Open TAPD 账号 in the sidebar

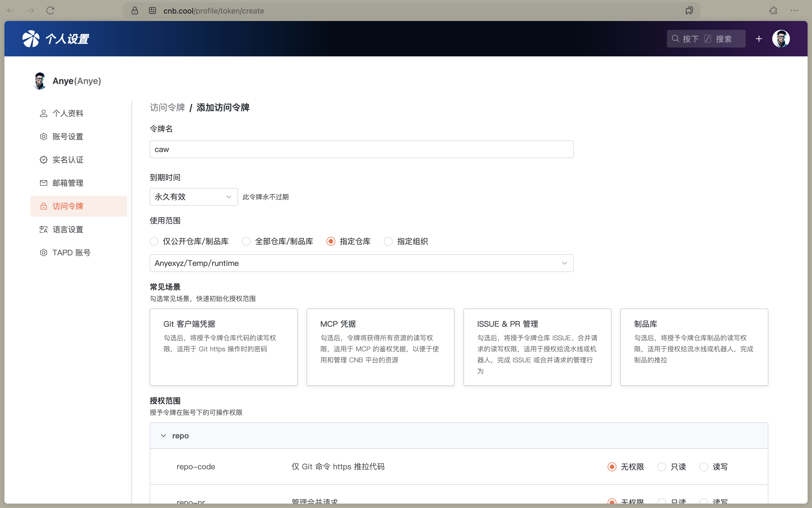tap(78, 253)
